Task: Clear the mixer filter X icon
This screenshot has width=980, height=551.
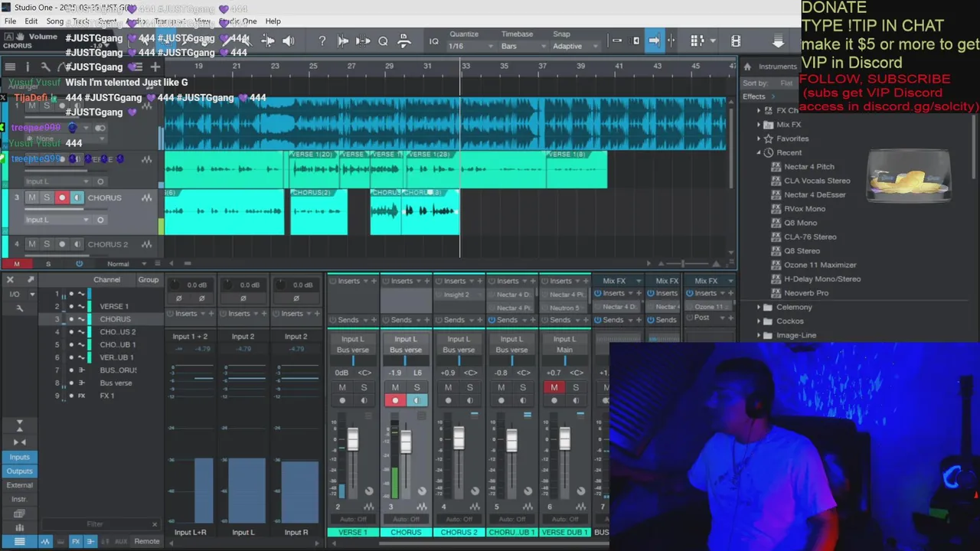Action: [155, 524]
